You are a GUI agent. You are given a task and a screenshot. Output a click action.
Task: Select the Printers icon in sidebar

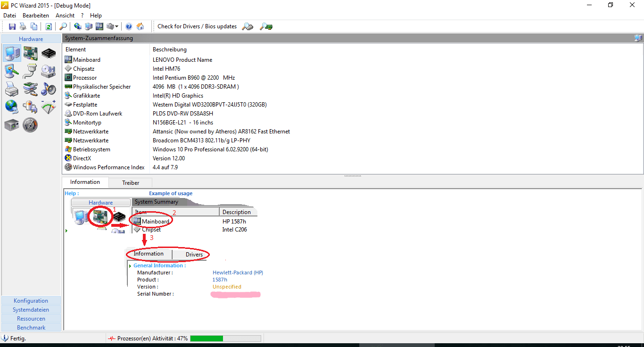[12, 89]
